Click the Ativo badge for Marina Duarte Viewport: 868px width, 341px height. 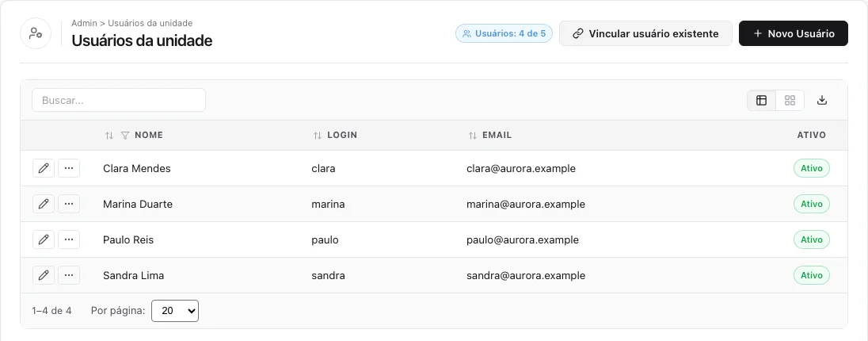tap(812, 204)
